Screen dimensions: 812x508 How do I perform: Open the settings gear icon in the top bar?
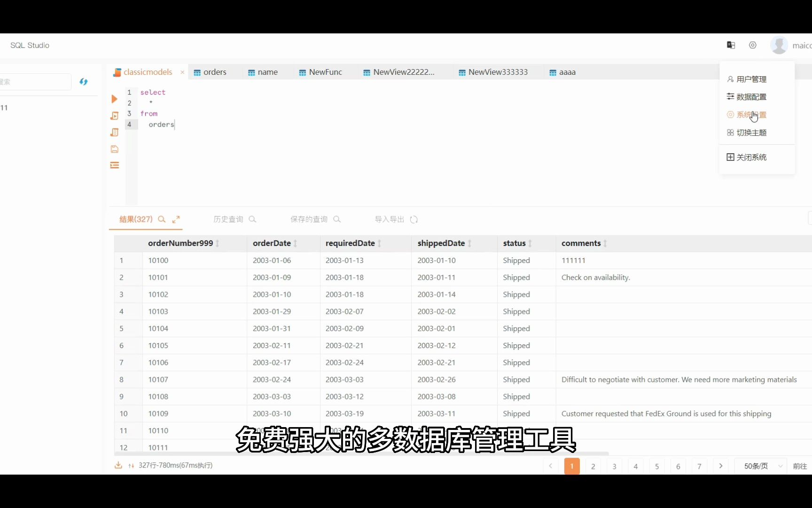(x=753, y=45)
